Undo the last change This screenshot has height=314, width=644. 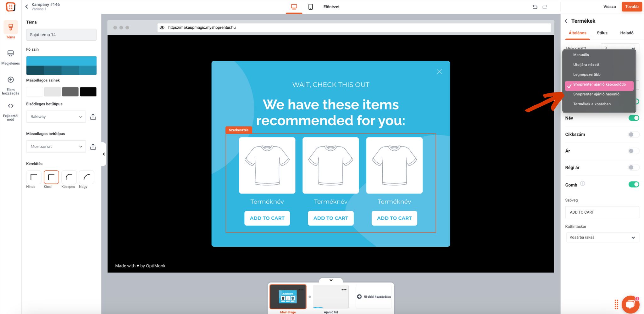point(535,7)
